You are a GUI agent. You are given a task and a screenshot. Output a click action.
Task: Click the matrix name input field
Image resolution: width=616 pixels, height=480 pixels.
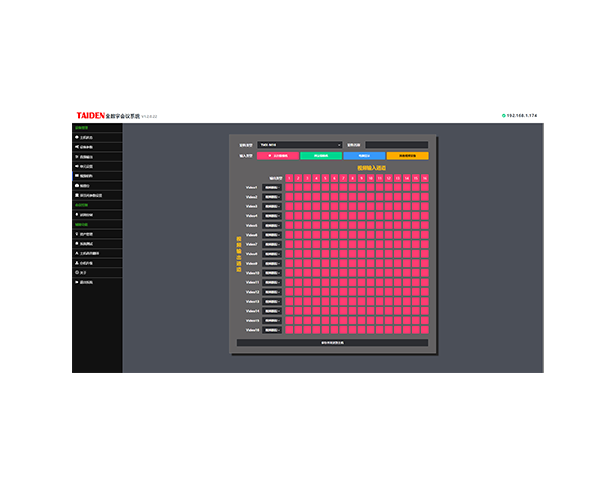click(x=396, y=145)
